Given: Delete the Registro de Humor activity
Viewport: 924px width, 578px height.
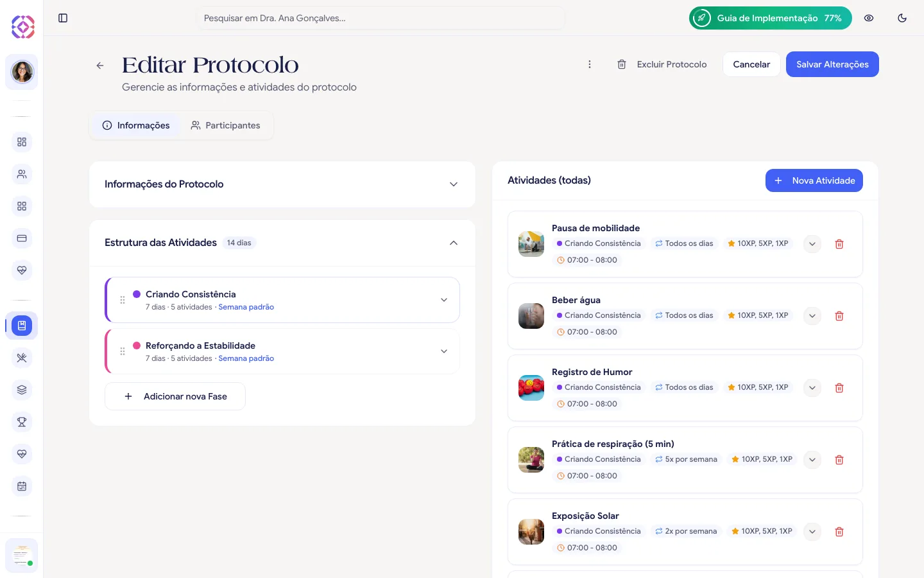Looking at the screenshot, I should [839, 388].
